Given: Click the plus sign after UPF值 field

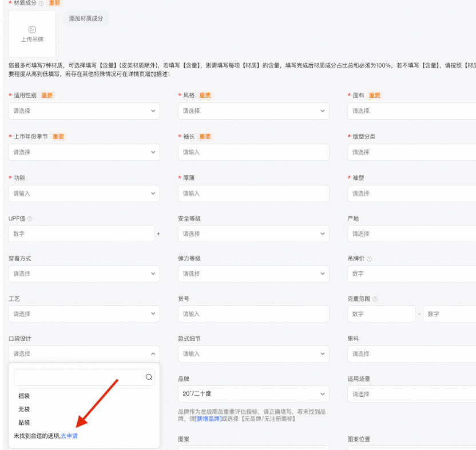Looking at the screenshot, I should click(158, 234).
